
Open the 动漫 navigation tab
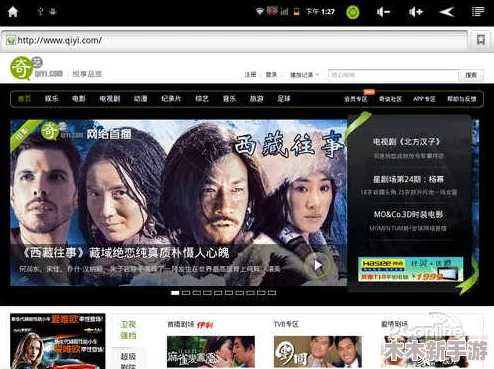click(140, 99)
